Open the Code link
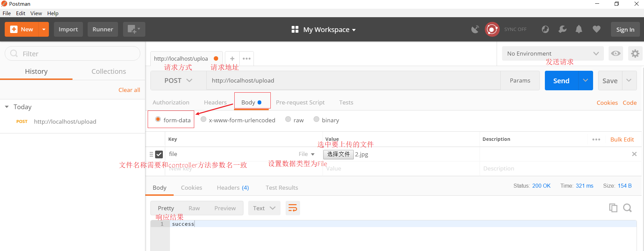The height and width of the screenshot is (251, 644). point(630,103)
